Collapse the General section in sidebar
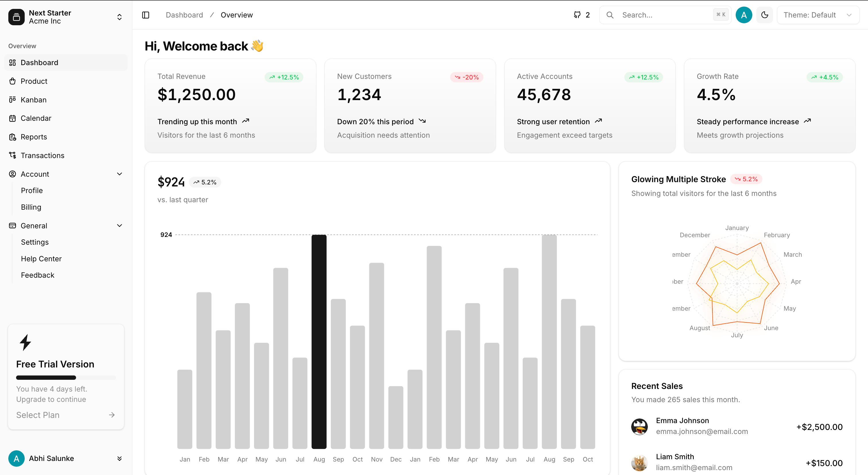The image size is (868, 475). pos(119,225)
